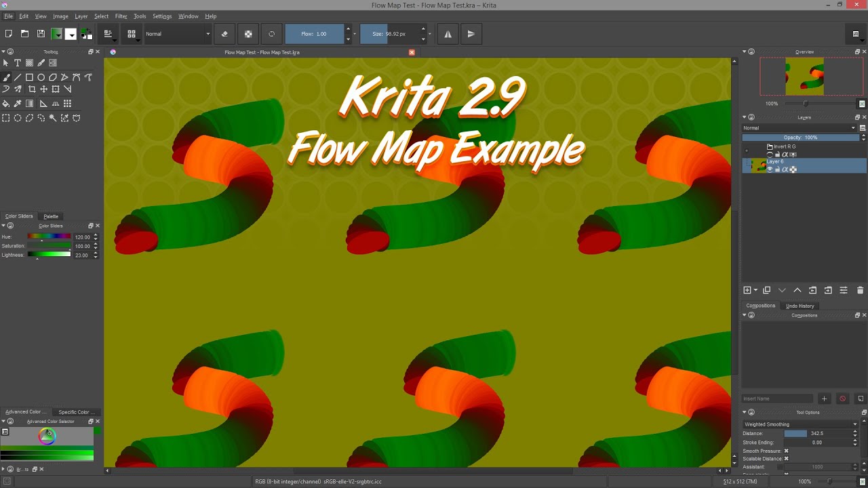This screenshot has height=488, width=868.
Task: Open the Settings menu
Action: (x=162, y=16)
